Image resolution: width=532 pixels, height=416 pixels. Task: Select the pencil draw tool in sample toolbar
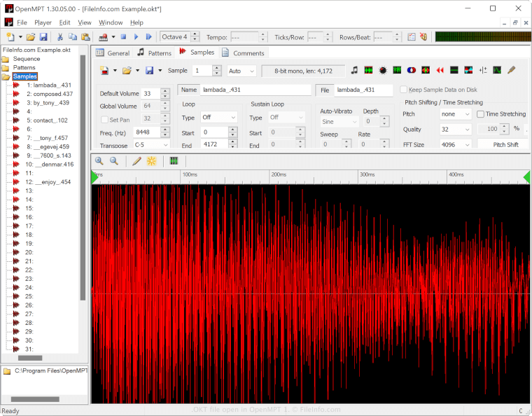(136, 161)
